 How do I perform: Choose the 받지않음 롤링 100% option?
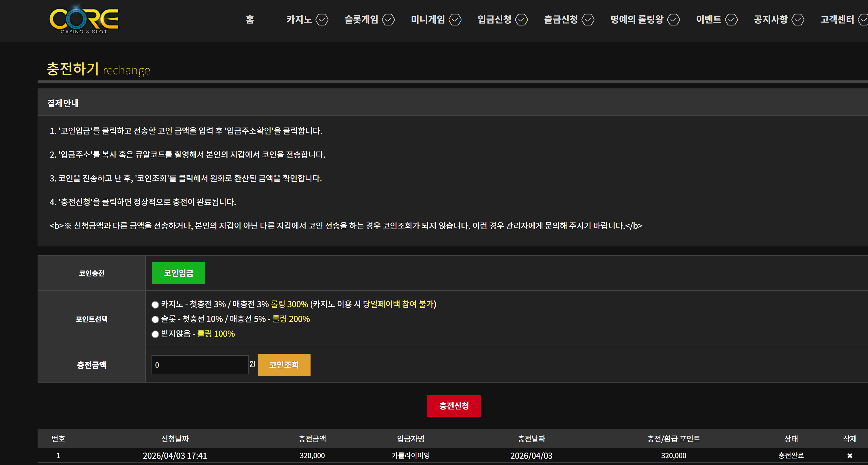[155, 334]
